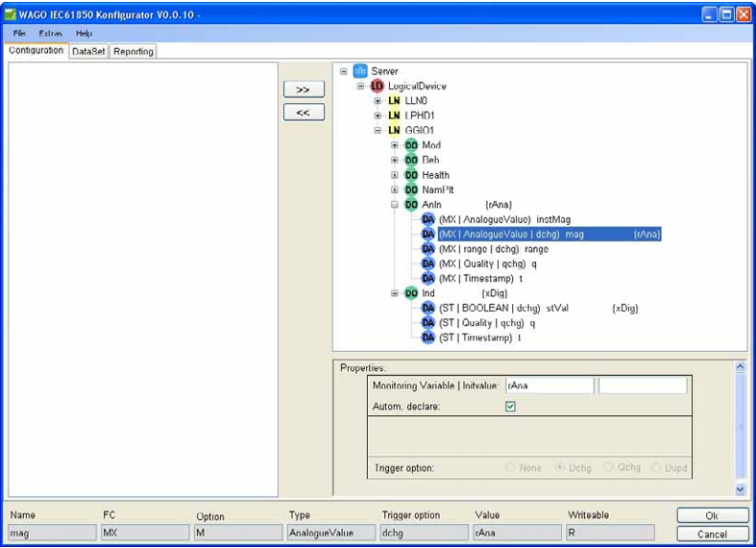
Task: Expand the Mod data object
Action: pos(395,145)
